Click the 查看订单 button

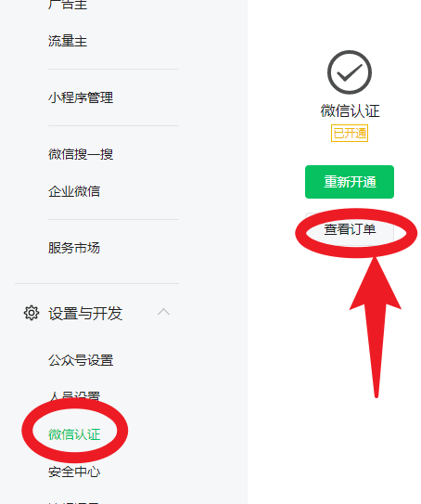350,229
